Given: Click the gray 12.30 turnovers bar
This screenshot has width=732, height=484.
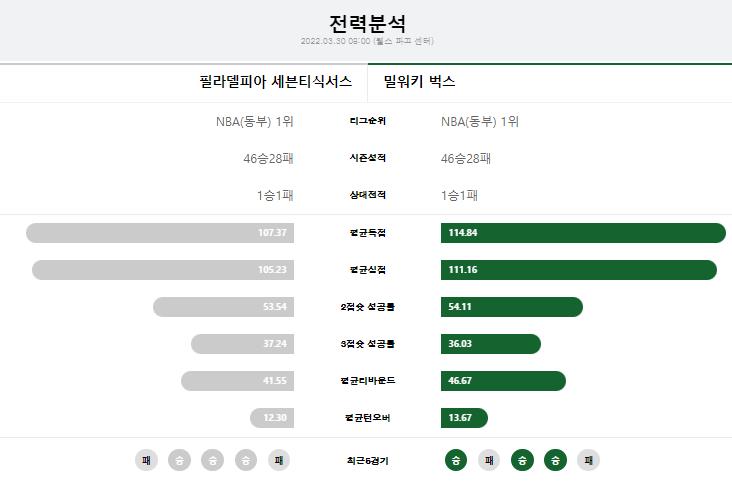Looking at the screenshot, I should point(272,418).
